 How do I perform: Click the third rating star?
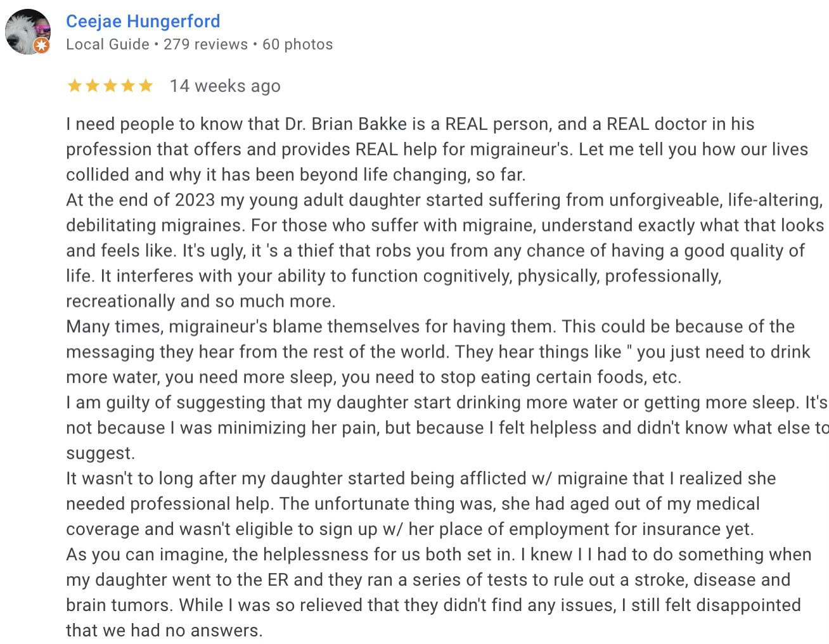110,86
